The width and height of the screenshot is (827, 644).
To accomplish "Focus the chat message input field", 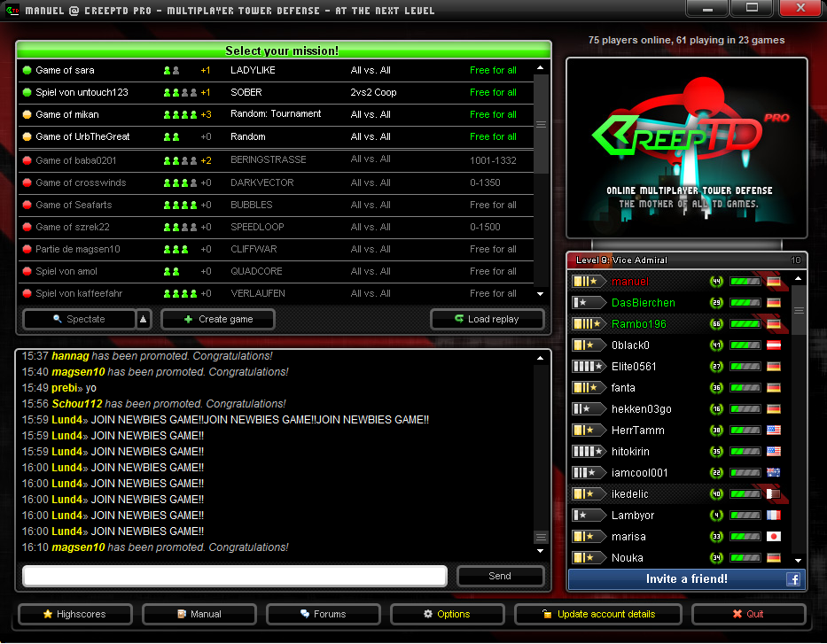I will [235, 576].
